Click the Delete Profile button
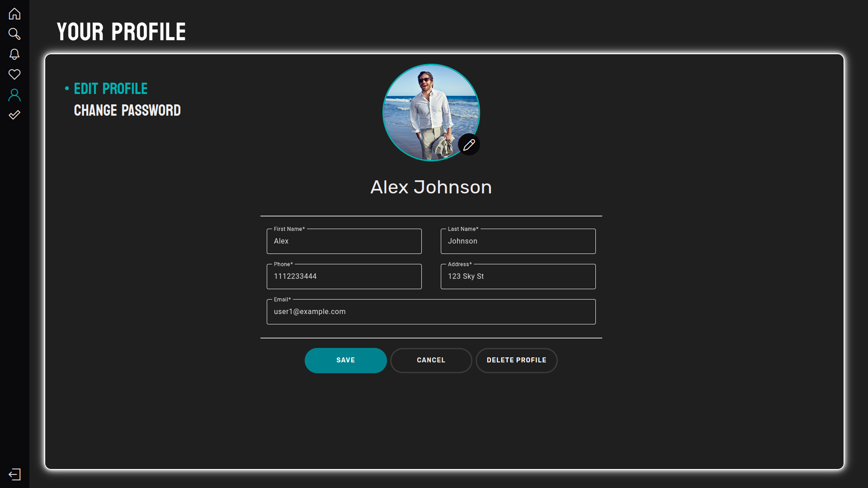Viewport: 868px width, 488px height. point(516,360)
